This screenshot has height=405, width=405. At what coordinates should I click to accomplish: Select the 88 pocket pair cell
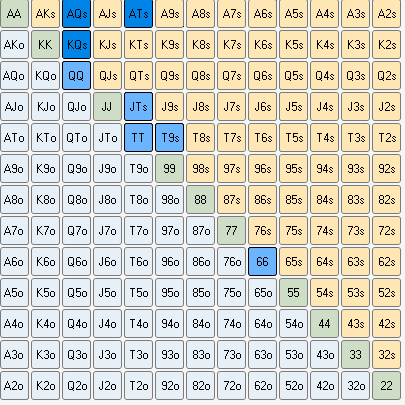click(x=200, y=200)
